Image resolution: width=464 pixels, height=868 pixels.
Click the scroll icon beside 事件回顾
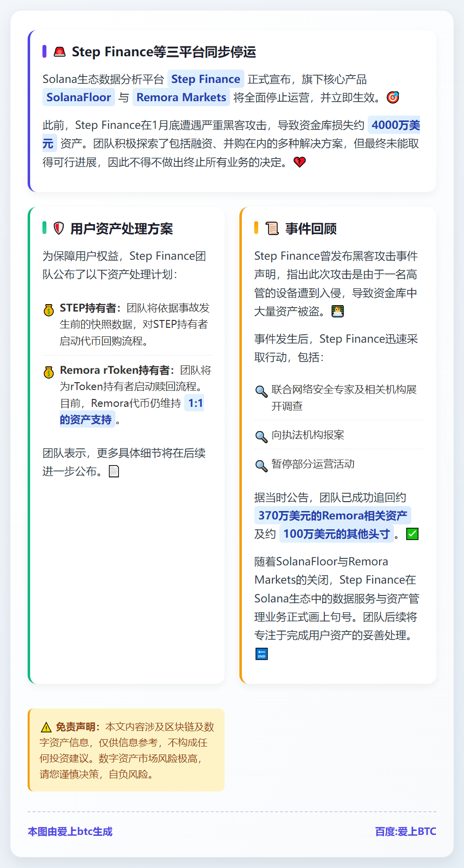tap(272, 229)
